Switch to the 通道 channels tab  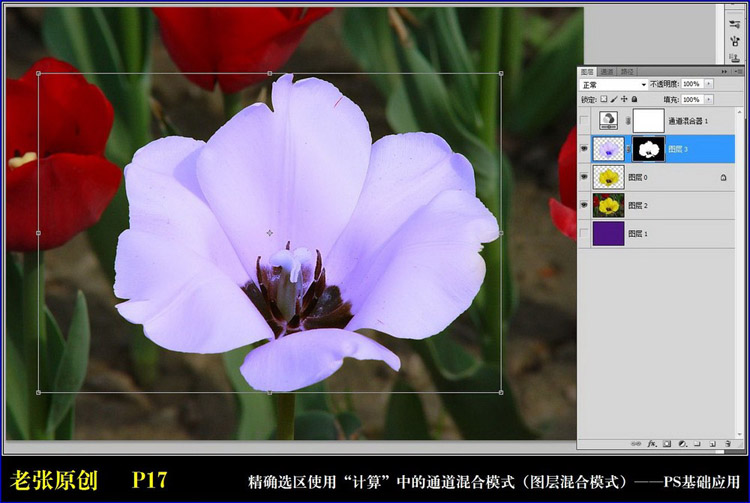pos(607,72)
